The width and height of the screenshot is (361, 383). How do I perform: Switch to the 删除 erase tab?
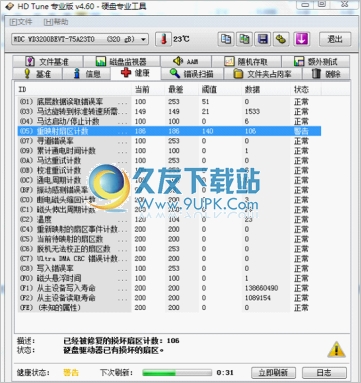click(326, 74)
